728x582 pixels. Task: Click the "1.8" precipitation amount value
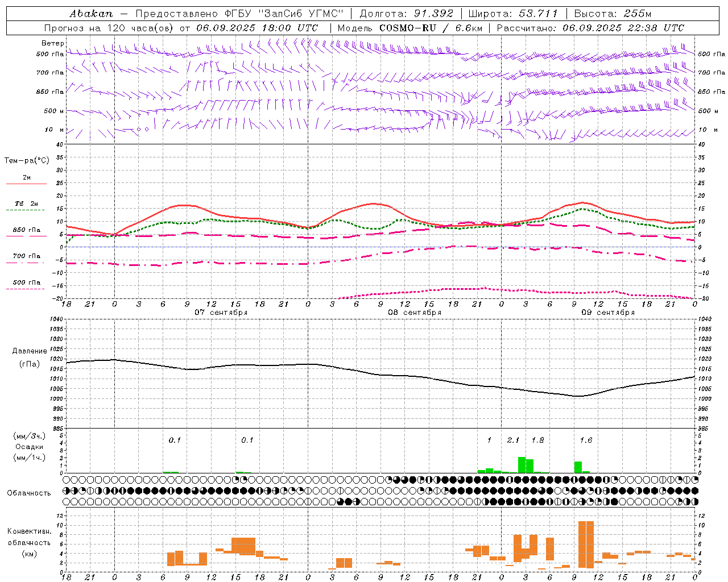[x=537, y=440]
